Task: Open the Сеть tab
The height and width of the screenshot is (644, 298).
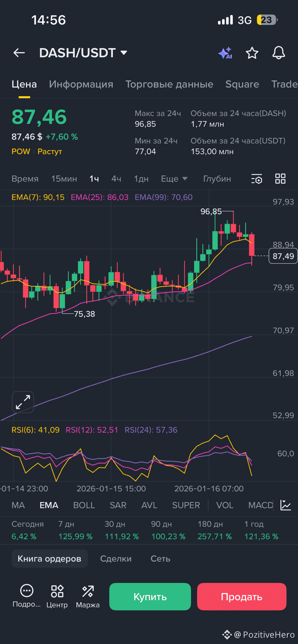Action: click(x=160, y=558)
